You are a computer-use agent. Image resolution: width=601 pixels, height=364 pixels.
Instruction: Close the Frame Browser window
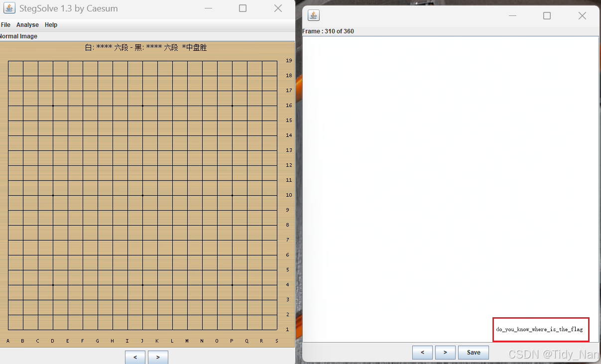point(582,15)
